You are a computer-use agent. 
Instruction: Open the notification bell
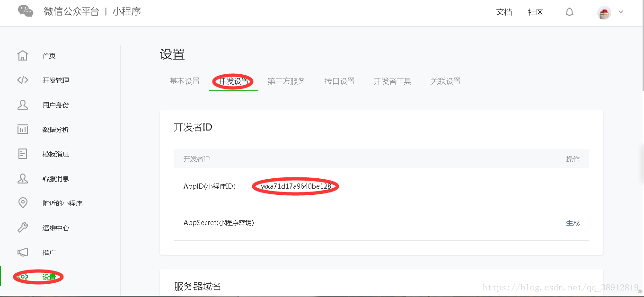[x=570, y=12]
